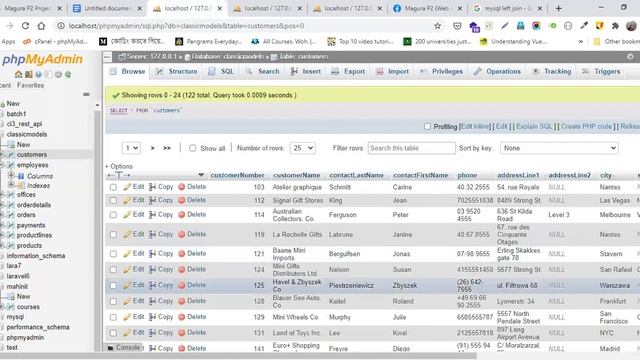640x360 pixels.
Task: Sort by customerName column header
Action: 296,175
